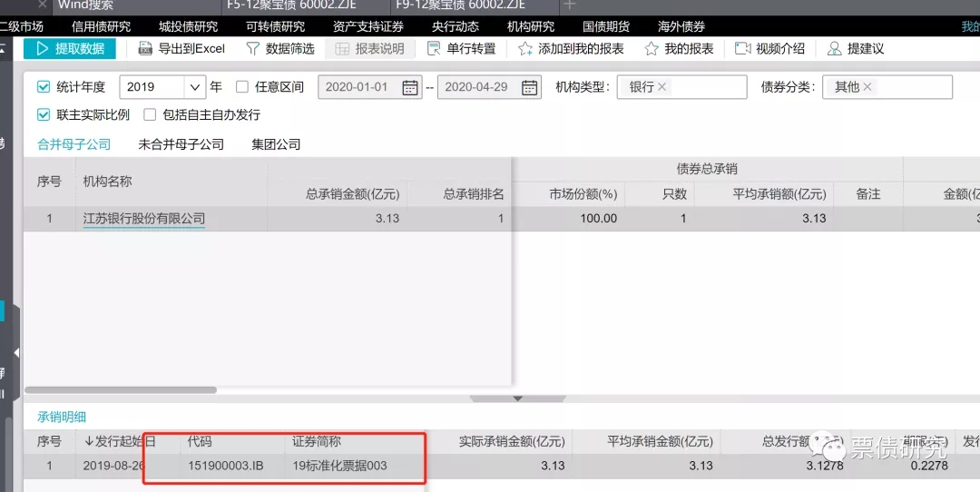Viewport: 980px width, 492px height.
Task: Click the 100.00 market share cell
Action: coord(598,219)
